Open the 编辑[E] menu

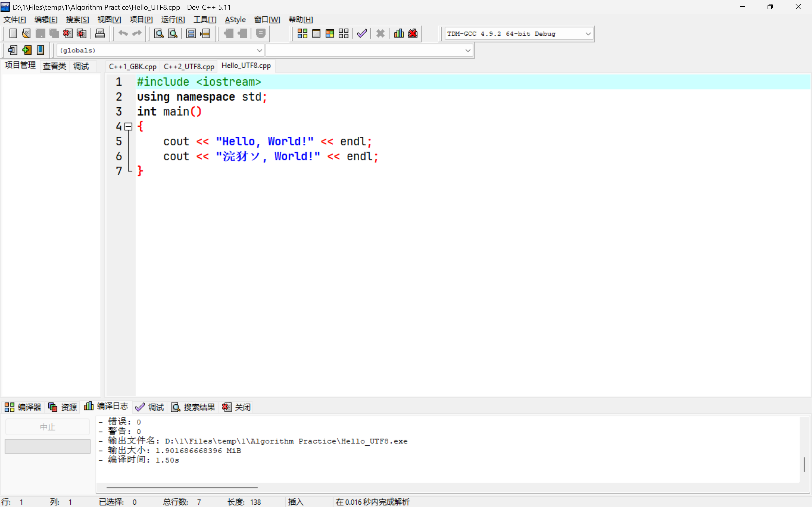[46, 20]
